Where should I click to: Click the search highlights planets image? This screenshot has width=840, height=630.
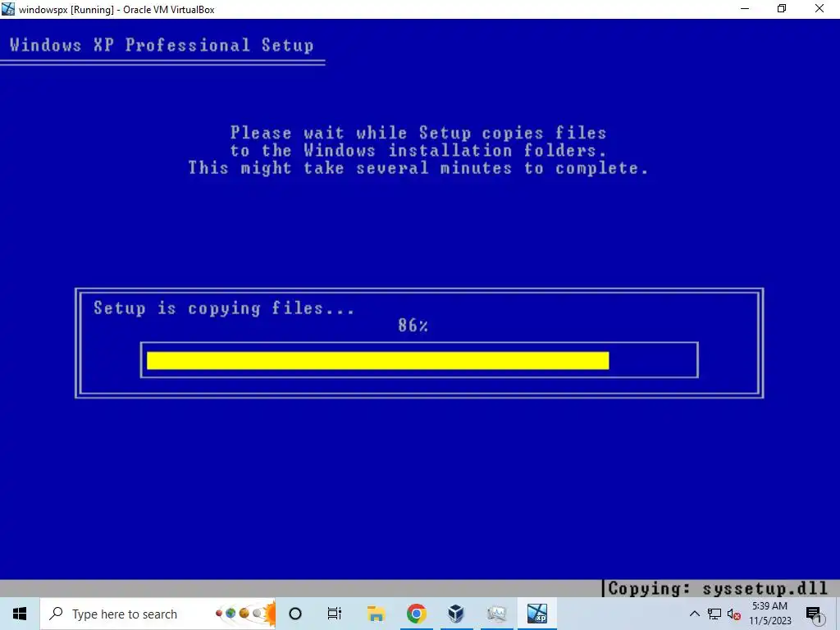[244, 614]
